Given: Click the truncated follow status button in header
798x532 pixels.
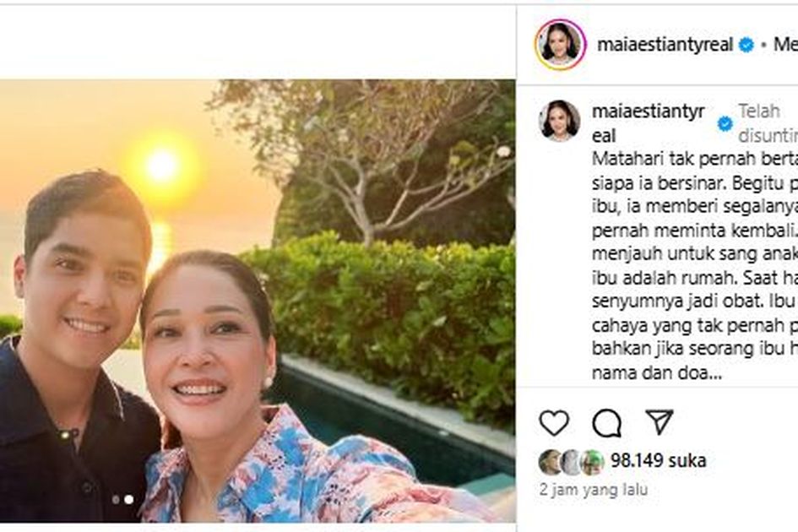Looking at the screenshot, I should click(785, 45).
